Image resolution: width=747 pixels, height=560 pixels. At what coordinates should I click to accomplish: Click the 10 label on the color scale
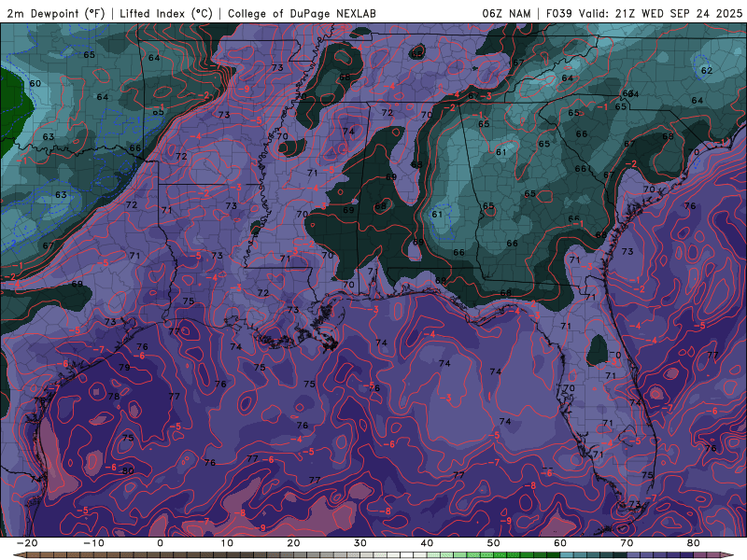tap(227, 543)
